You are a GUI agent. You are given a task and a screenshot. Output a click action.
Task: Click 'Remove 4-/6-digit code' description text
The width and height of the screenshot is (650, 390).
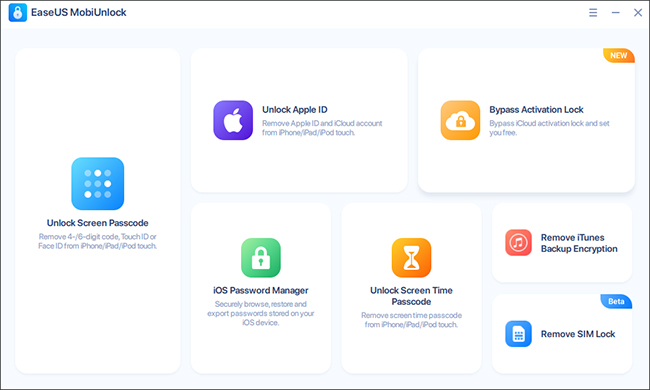tap(97, 241)
